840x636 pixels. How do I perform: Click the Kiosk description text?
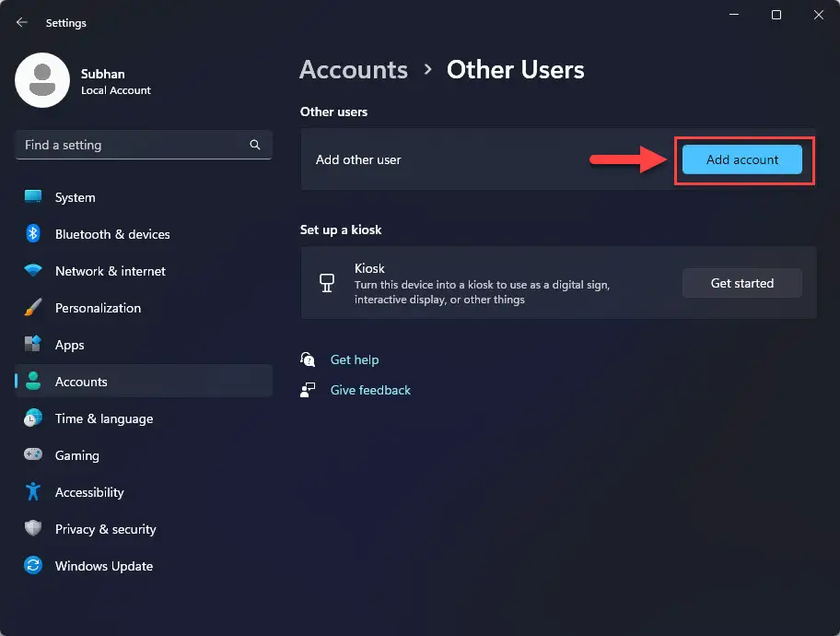coord(482,292)
